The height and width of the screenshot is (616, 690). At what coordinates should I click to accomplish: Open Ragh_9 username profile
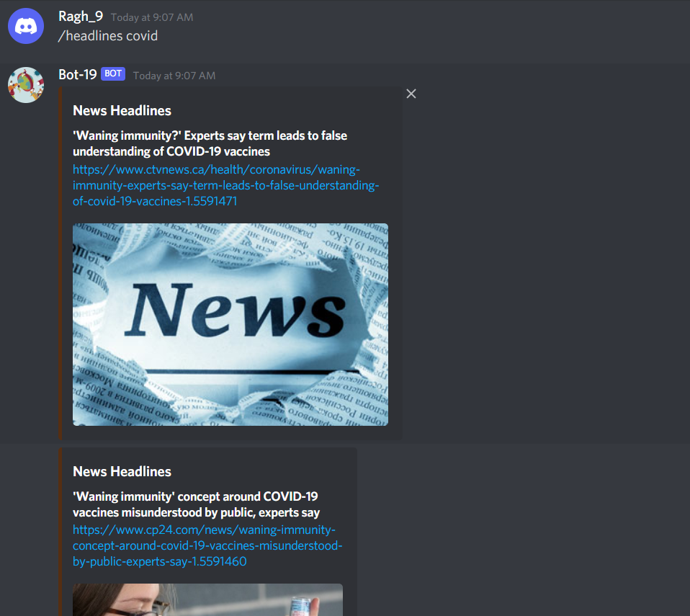81,17
